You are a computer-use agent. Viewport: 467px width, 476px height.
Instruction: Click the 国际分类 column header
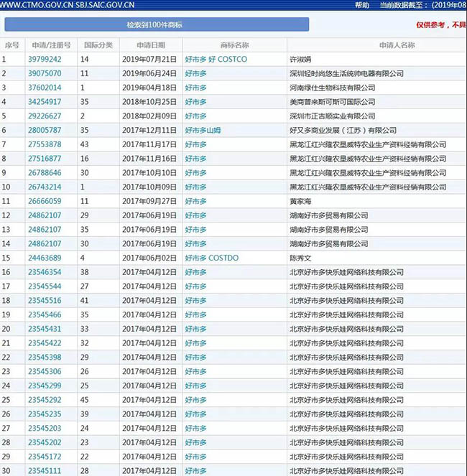click(98, 45)
